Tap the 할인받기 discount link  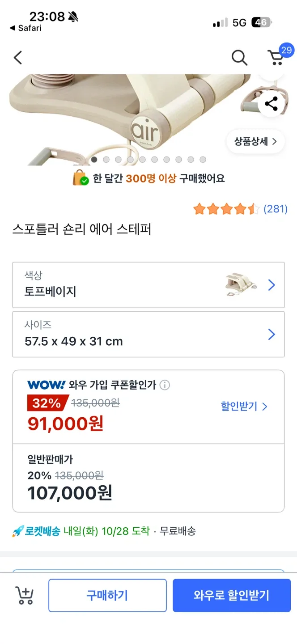click(x=244, y=407)
